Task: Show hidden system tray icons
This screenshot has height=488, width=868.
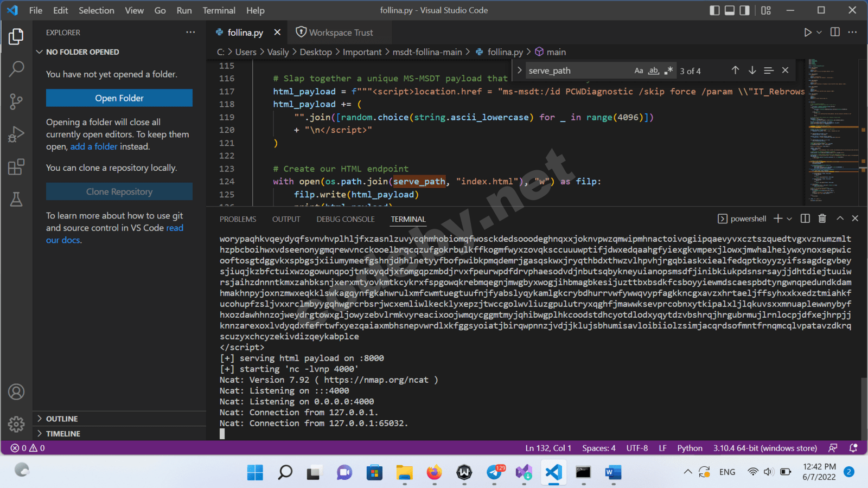Action: click(688, 472)
